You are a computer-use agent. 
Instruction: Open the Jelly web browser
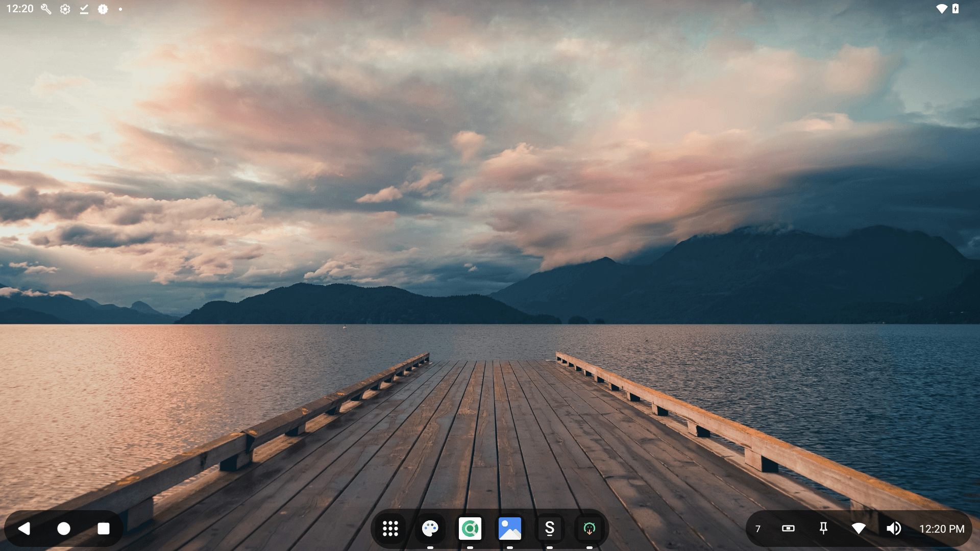coord(471,529)
